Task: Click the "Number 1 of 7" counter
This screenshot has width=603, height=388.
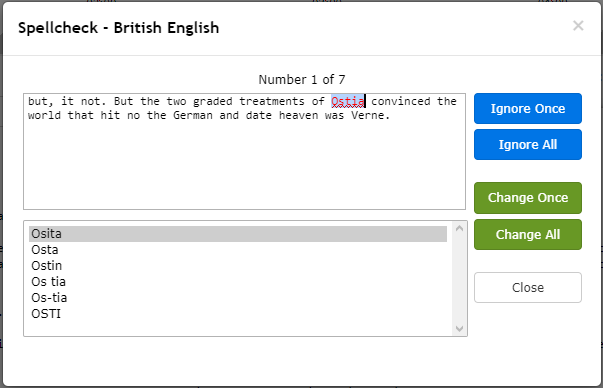Action: tap(302, 80)
